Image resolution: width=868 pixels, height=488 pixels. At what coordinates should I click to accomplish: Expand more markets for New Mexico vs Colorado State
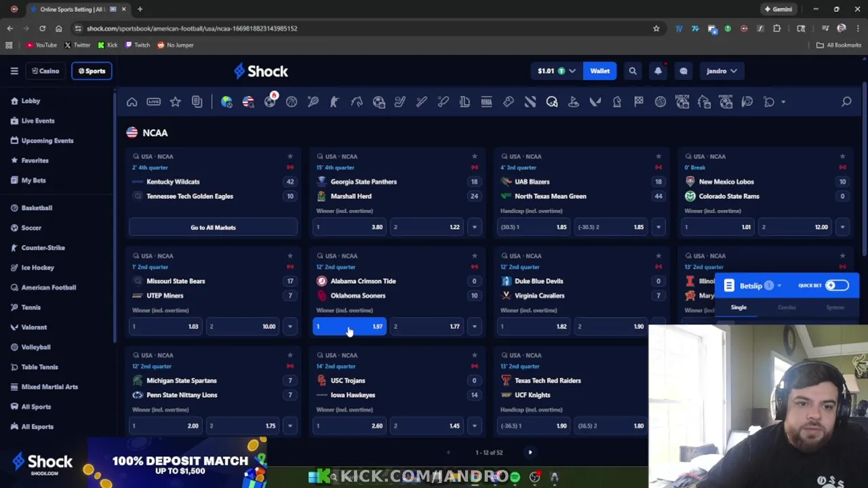point(842,227)
